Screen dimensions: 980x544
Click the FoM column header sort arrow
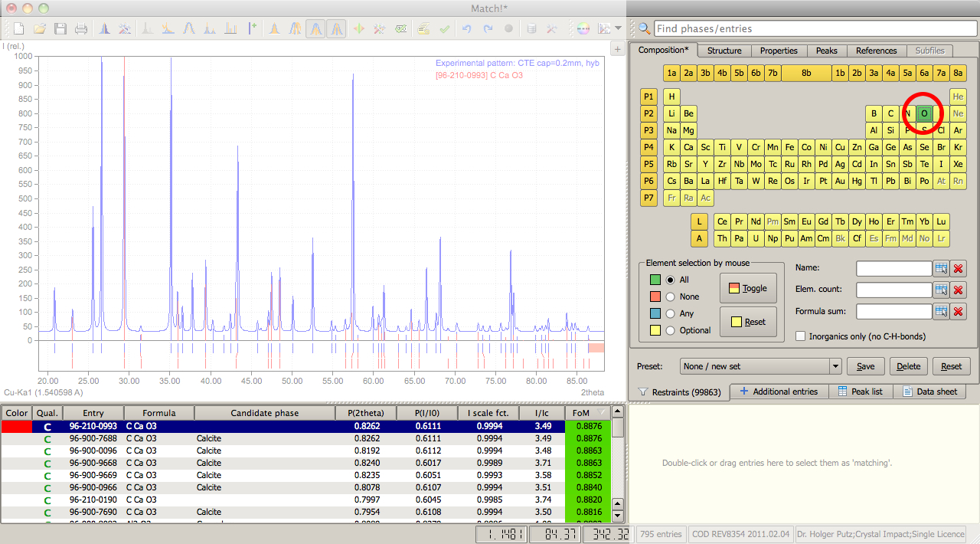click(601, 413)
